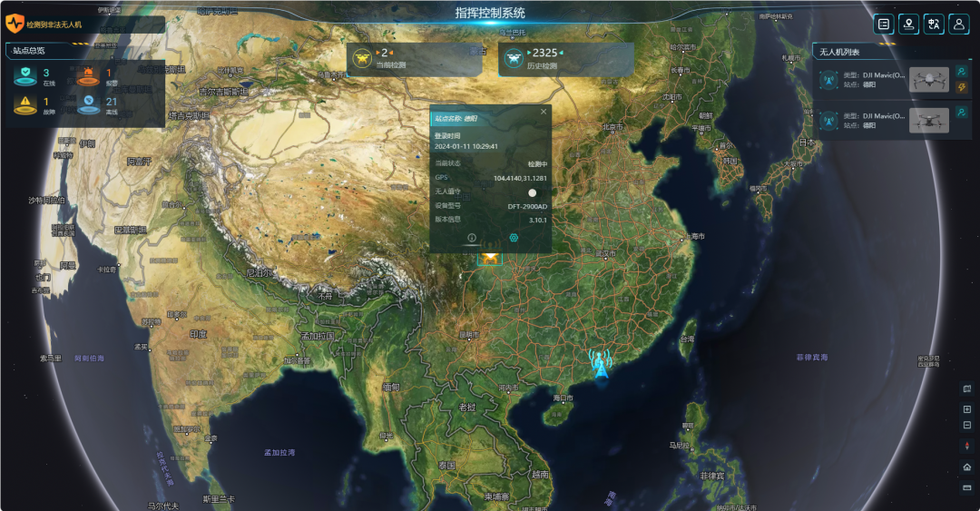Zoom out the map with minus button
The height and width of the screenshot is (511, 980).
point(967,425)
